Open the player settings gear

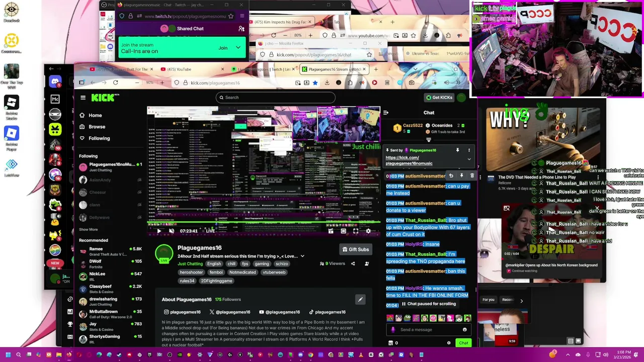(x=368, y=231)
